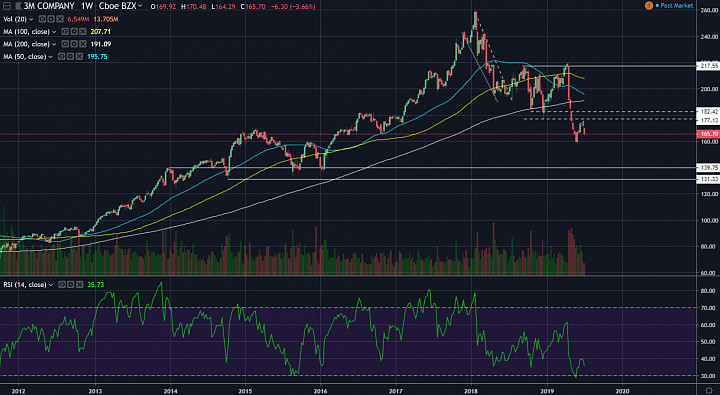Remove the RSI indicator with its X icon
The width and height of the screenshot is (720, 395).
(79, 285)
